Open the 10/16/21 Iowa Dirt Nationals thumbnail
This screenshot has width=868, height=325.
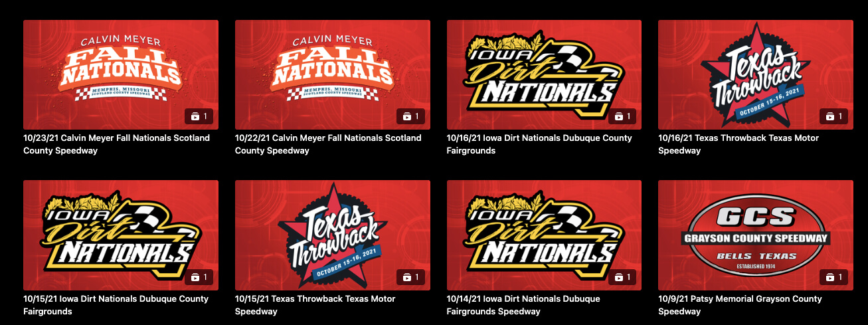[544, 74]
